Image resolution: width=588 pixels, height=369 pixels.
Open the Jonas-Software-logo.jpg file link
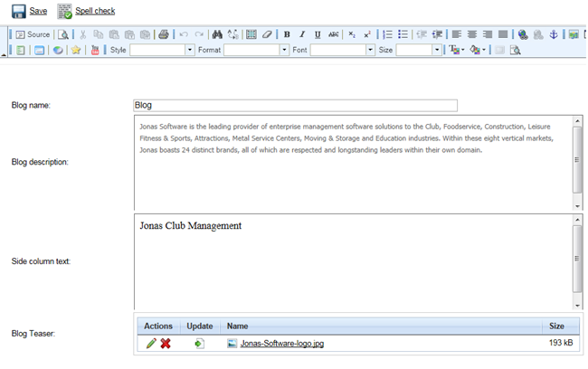(282, 343)
